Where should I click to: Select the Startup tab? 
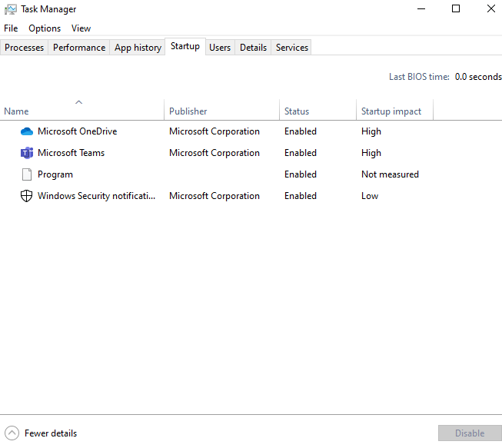(185, 46)
